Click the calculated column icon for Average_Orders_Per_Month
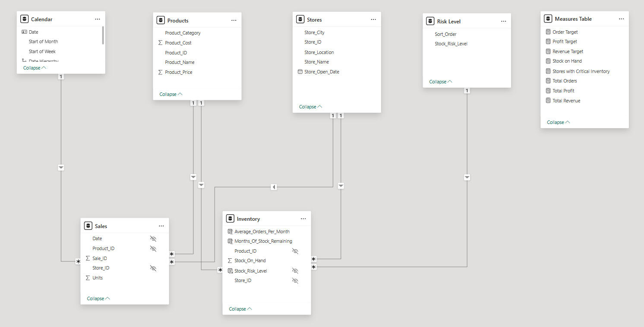This screenshot has height=327, width=644. pos(230,232)
